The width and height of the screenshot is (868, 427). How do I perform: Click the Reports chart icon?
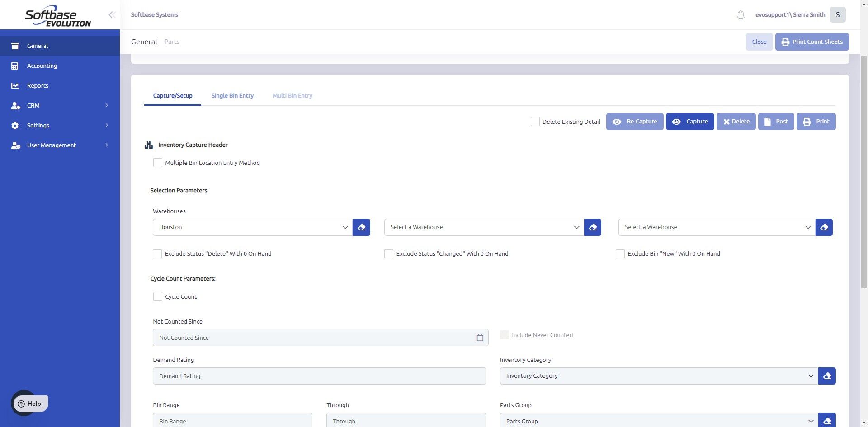[x=15, y=86]
